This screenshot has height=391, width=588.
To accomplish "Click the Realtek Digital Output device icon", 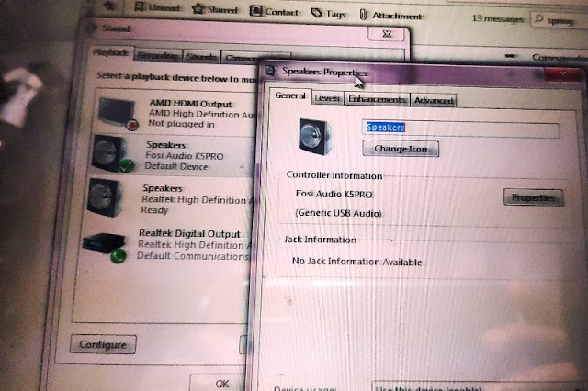I will point(105,247).
